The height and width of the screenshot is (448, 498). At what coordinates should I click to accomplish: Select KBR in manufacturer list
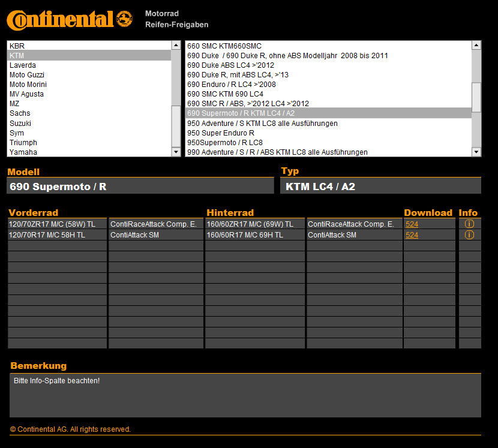pos(89,46)
